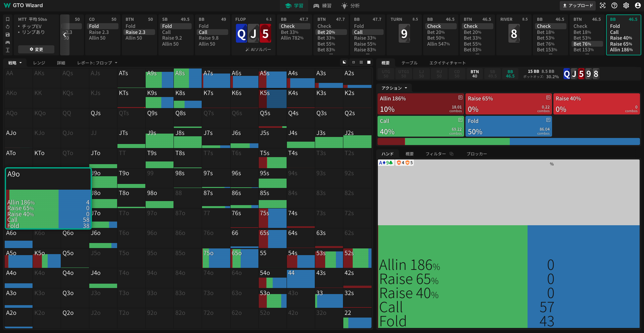Open note icon on Call card

(x=460, y=120)
